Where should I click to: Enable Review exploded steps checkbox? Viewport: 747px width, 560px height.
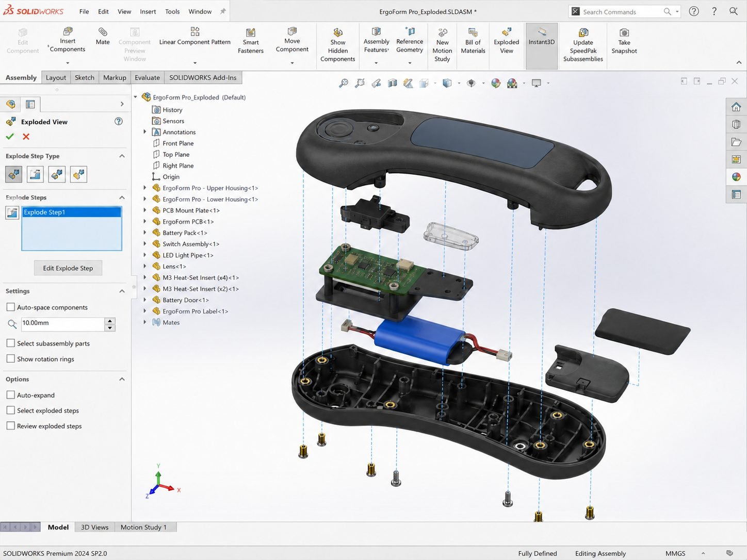(x=10, y=426)
